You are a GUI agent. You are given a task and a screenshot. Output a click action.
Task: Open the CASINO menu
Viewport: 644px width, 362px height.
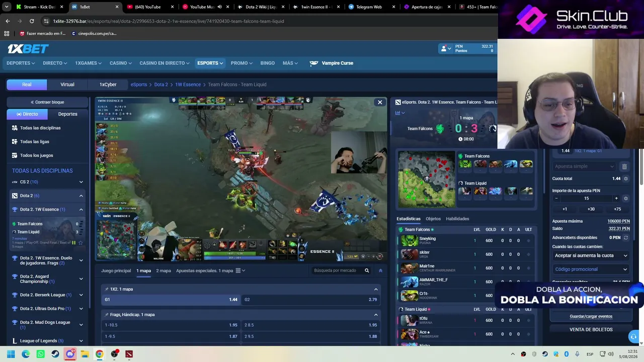click(x=121, y=63)
